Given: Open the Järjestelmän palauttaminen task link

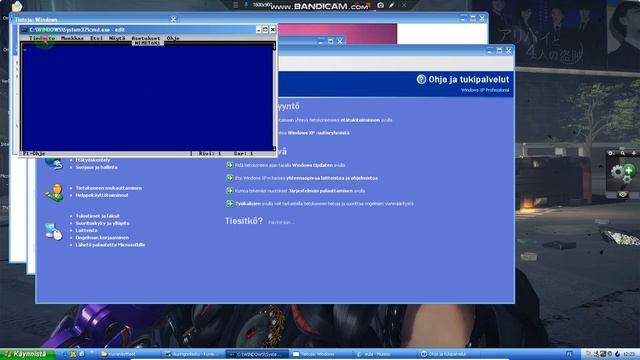Looking at the screenshot, I should (300, 191).
